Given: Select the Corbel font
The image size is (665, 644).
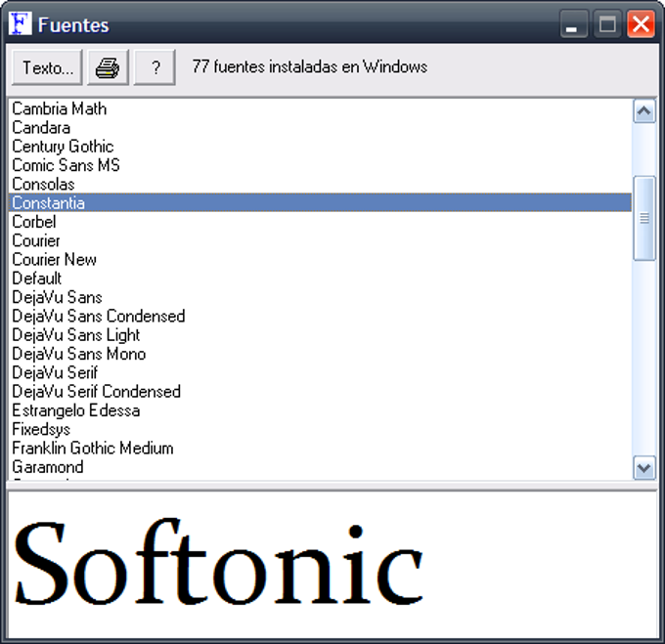Looking at the screenshot, I should pos(320,222).
